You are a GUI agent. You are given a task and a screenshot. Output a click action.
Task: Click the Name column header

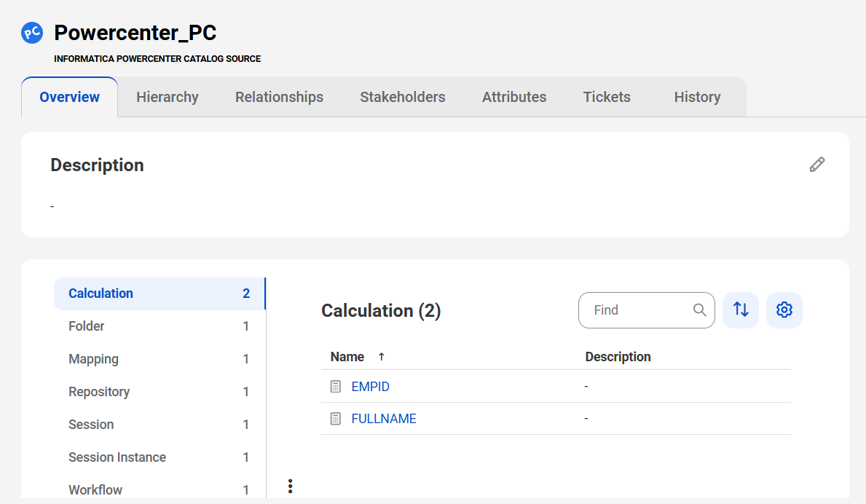(x=347, y=357)
